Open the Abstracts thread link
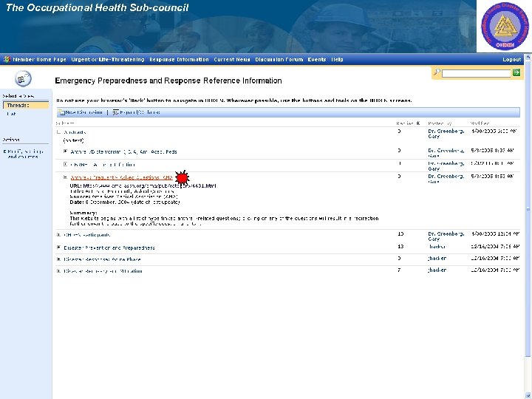532x399 pixels. pyautogui.click(x=75, y=132)
